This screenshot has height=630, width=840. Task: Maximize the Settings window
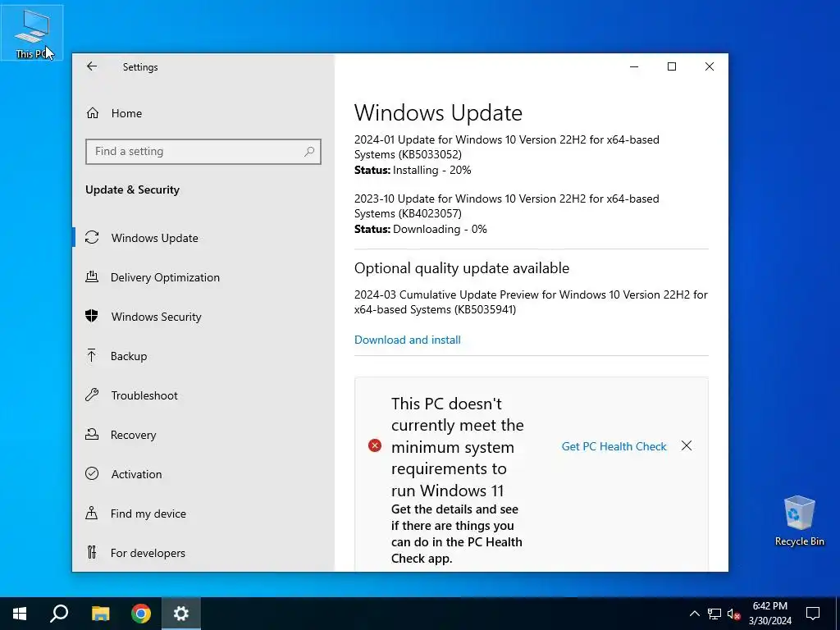click(x=672, y=66)
